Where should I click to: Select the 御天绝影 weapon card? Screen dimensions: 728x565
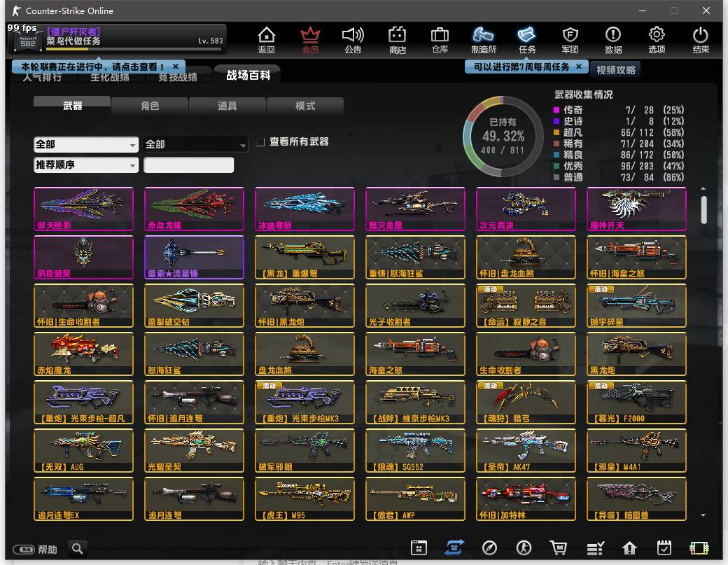(83, 209)
